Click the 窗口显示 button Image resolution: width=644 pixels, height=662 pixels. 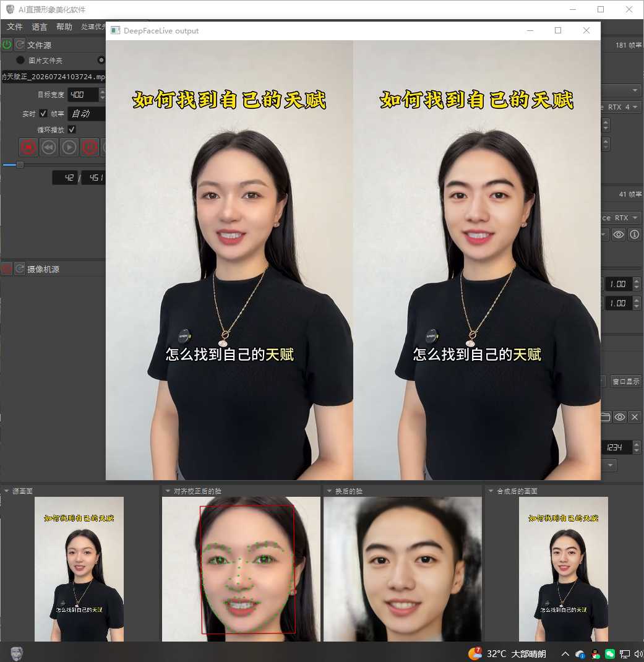(x=626, y=381)
